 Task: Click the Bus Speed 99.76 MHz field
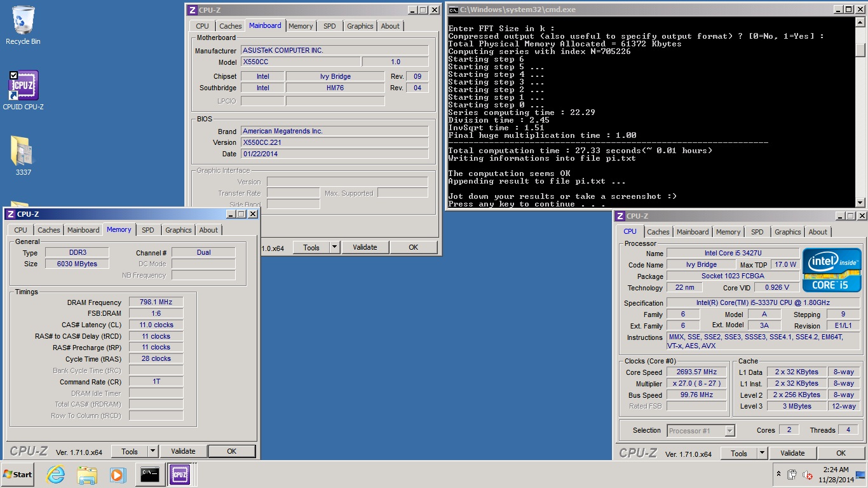[697, 395]
